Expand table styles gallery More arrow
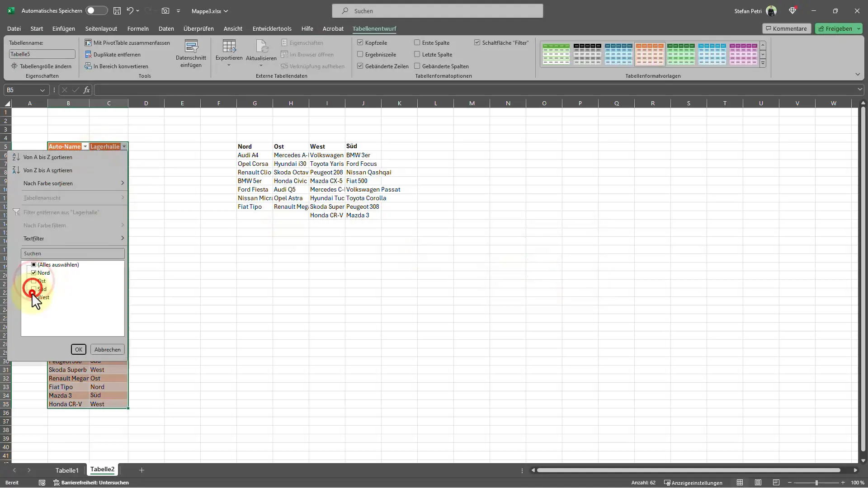Image resolution: width=868 pixels, height=488 pixels. pos(763,63)
